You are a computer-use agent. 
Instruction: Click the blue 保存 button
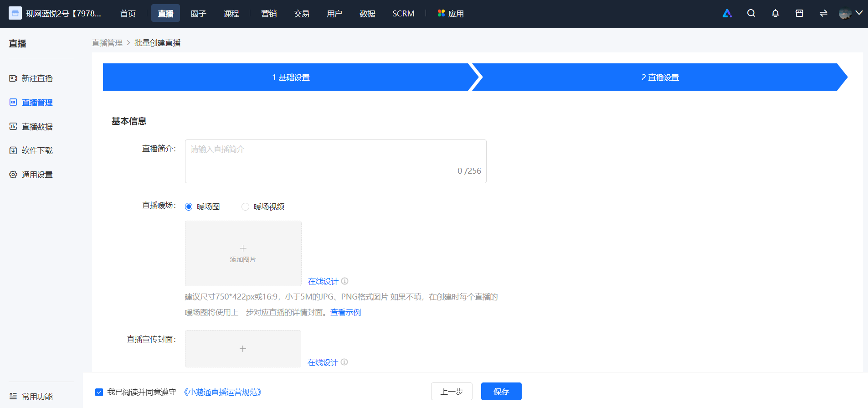click(x=501, y=391)
